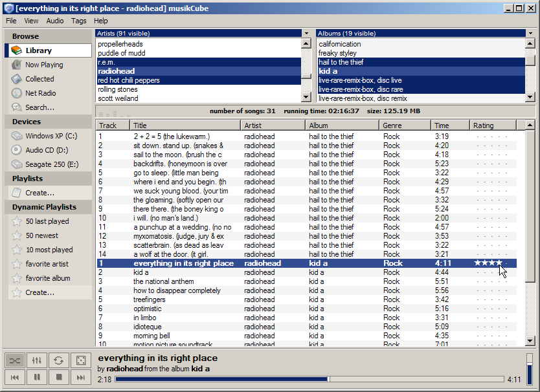540x392 pixels.
Task: Click the musikCube title bar app icon
Action: click(x=9, y=8)
